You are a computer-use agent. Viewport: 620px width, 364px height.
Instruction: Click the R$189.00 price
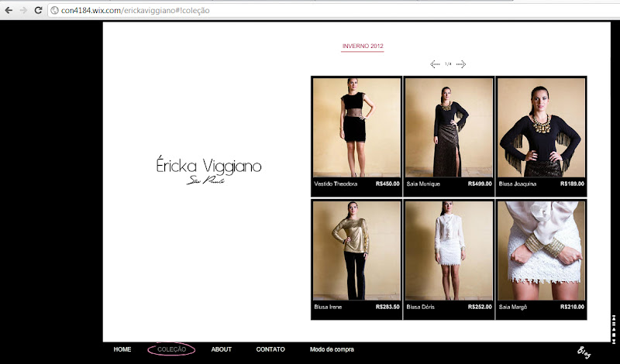point(572,184)
